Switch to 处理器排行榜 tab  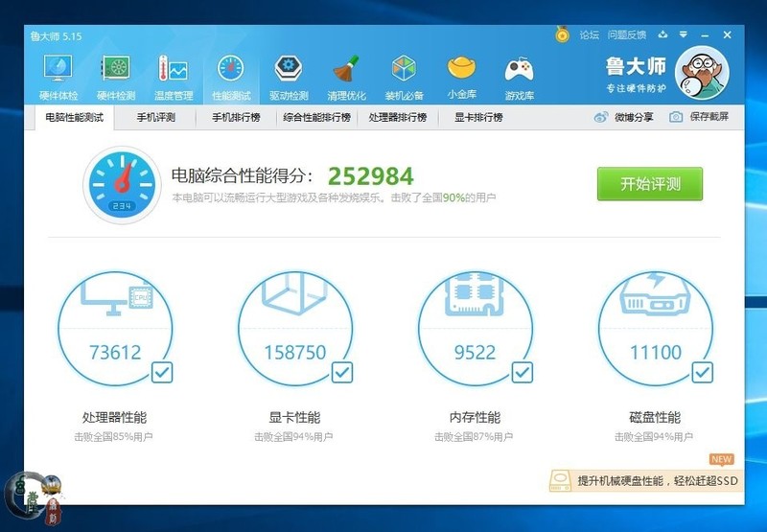(398, 117)
